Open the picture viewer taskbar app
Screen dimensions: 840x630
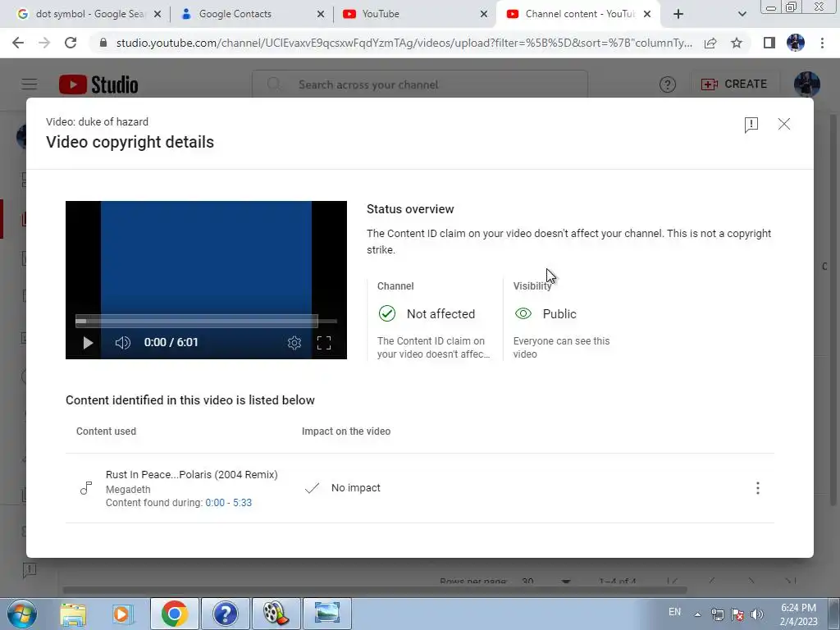coord(326,614)
